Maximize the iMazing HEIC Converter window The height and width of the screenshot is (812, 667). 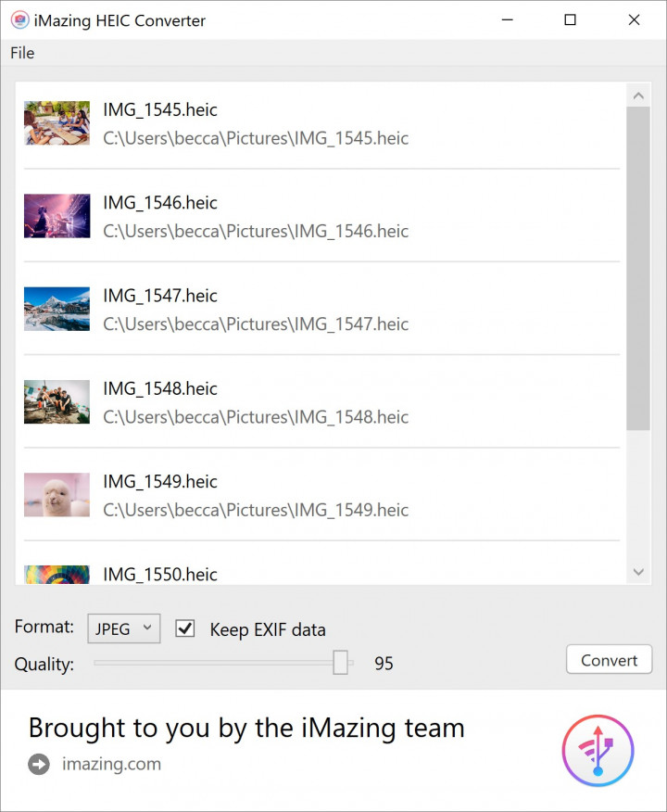(x=571, y=20)
